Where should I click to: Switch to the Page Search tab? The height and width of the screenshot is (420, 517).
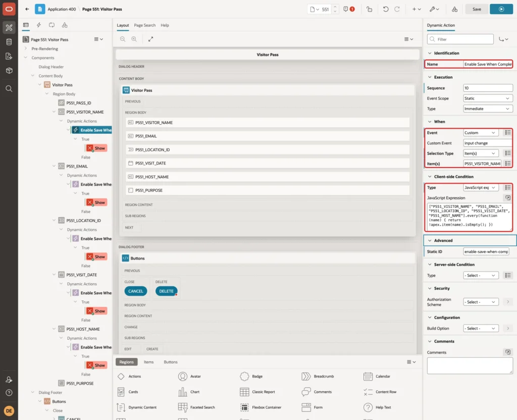coord(145,25)
